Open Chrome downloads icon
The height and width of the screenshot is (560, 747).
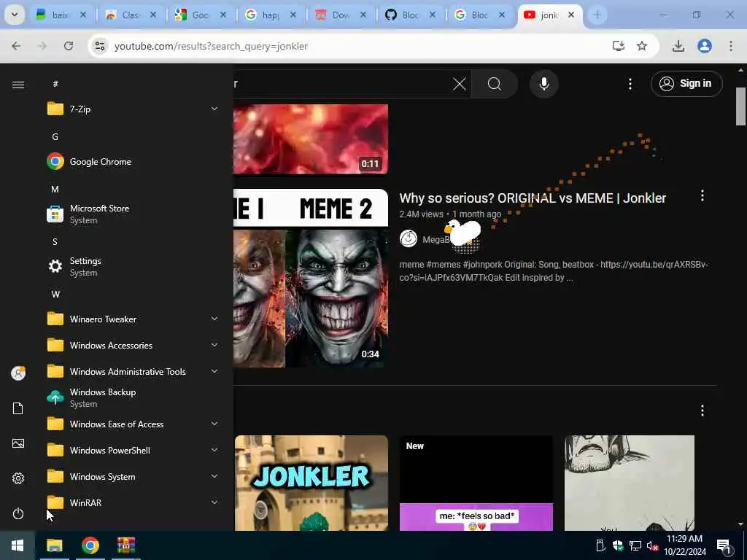coord(678,46)
